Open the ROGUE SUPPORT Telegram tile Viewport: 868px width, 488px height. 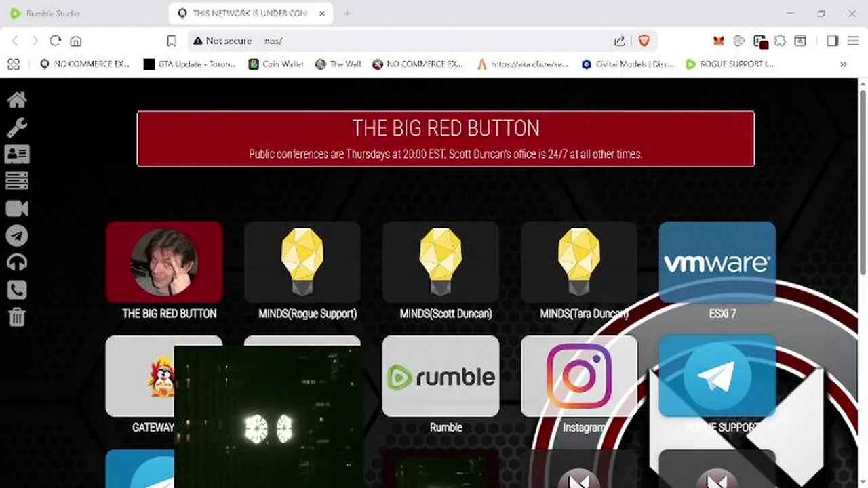(717, 376)
